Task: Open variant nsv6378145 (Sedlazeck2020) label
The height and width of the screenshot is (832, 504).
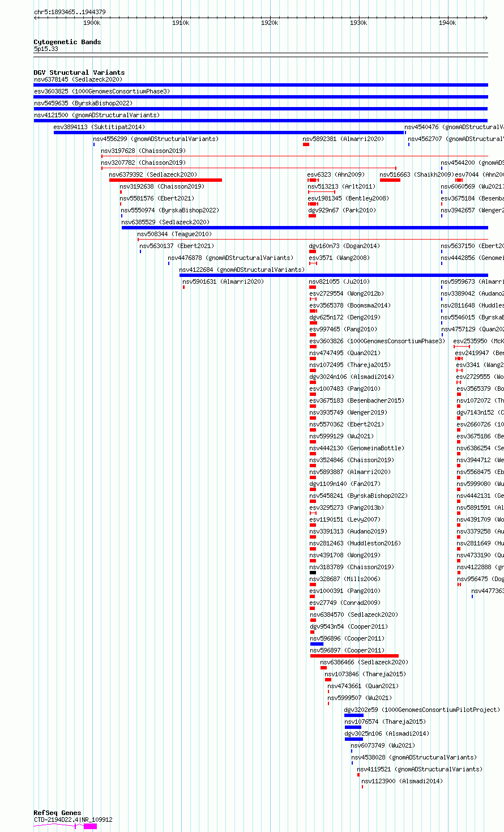Action: point(78,79)
